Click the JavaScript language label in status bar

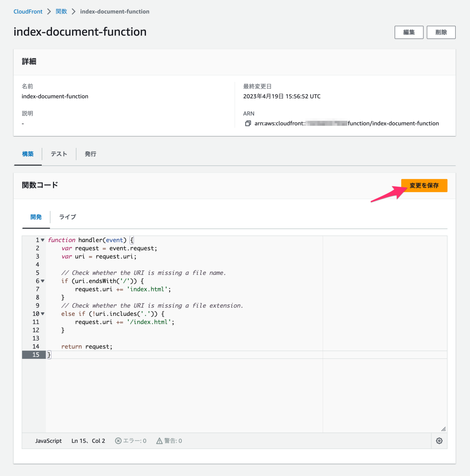click(x=49, y=441)
